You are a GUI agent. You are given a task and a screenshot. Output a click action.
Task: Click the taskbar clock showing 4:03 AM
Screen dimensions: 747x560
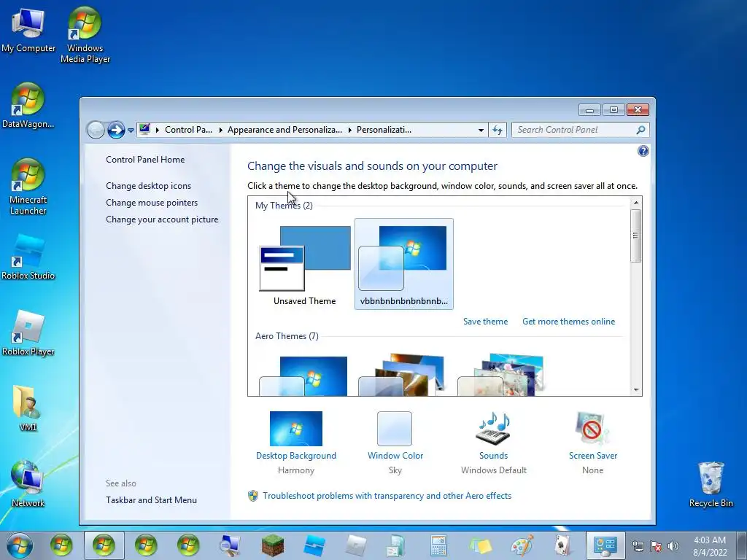pyautogui.click(x=710, y=546)
